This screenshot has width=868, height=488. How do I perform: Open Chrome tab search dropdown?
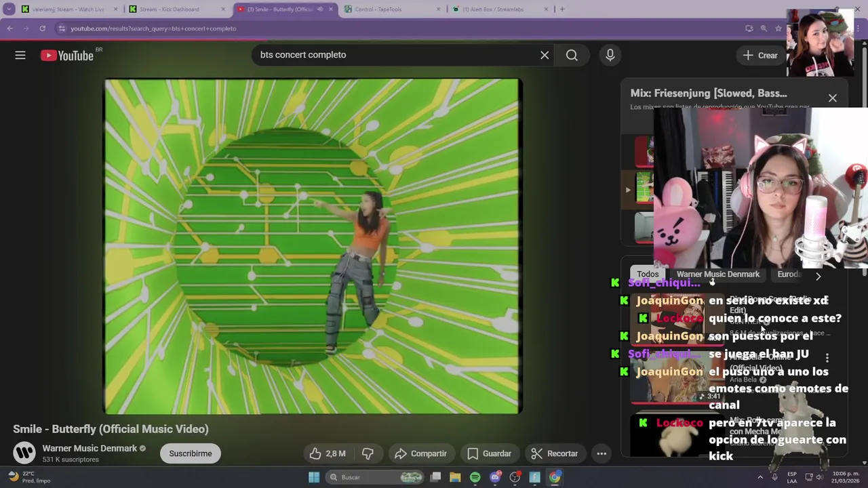8,9
